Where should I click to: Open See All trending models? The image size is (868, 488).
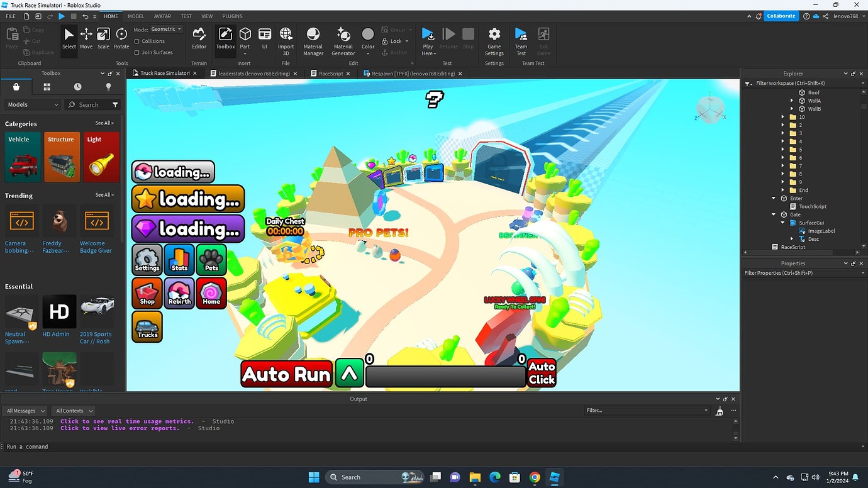coord(104,195)
